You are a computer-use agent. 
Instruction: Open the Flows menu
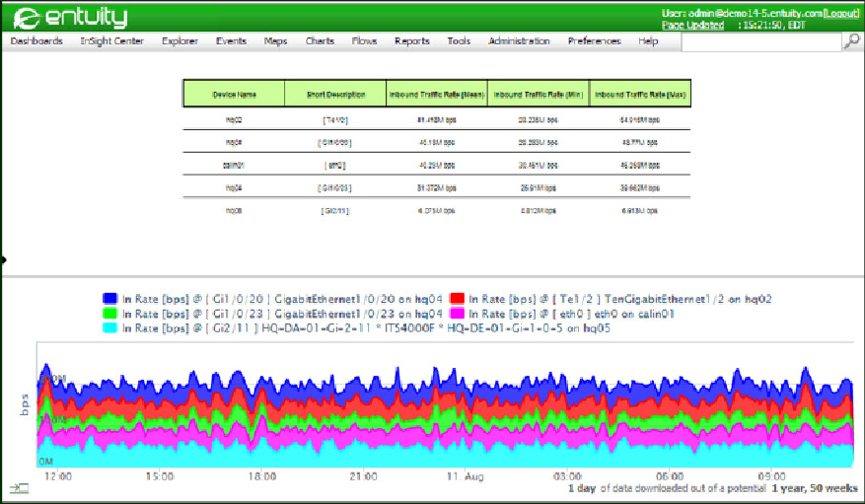364,40
